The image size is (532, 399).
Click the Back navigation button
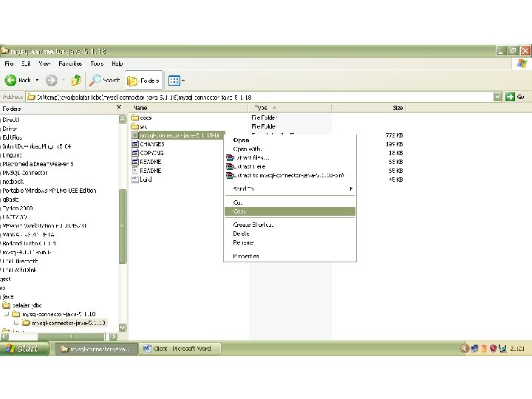(18, 81)
